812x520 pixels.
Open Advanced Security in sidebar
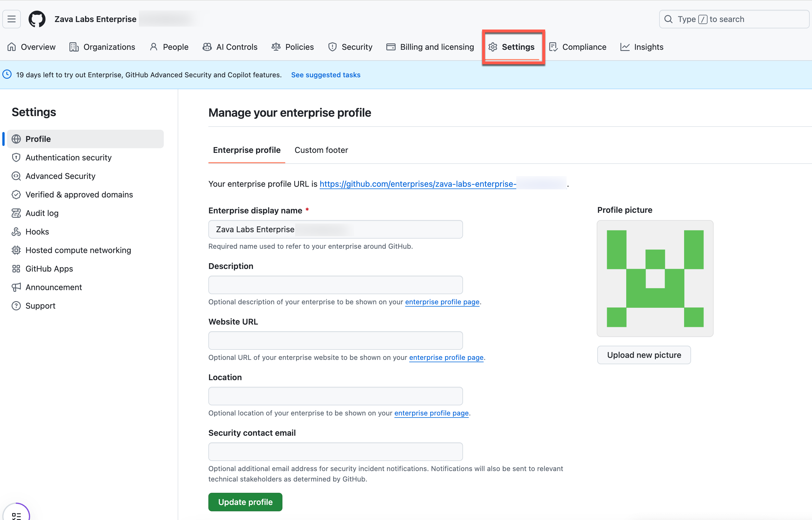click(x=60, y=176)
